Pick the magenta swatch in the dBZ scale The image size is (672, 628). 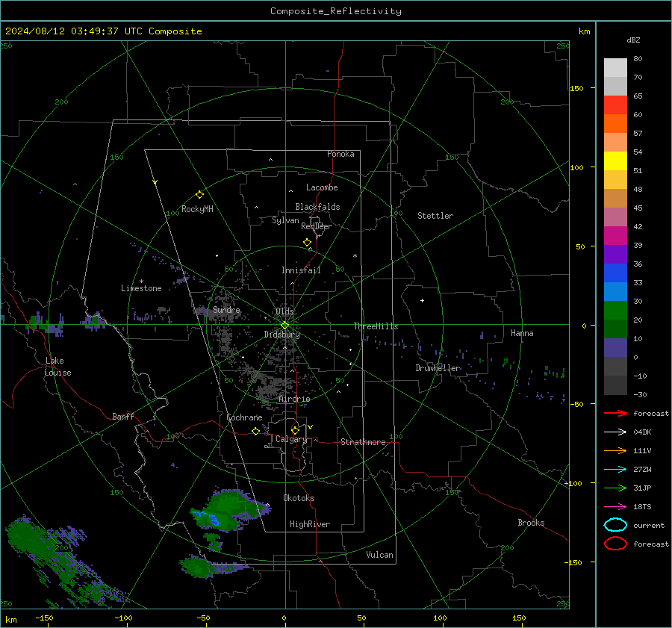pos(615,236)
